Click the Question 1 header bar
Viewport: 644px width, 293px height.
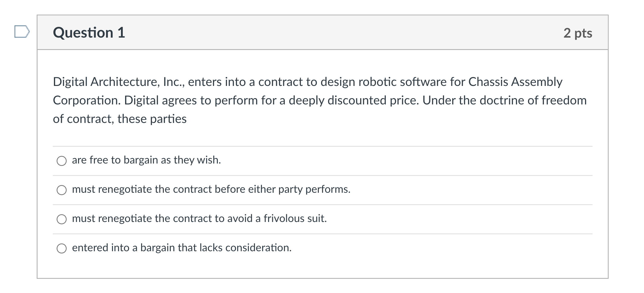322,33
